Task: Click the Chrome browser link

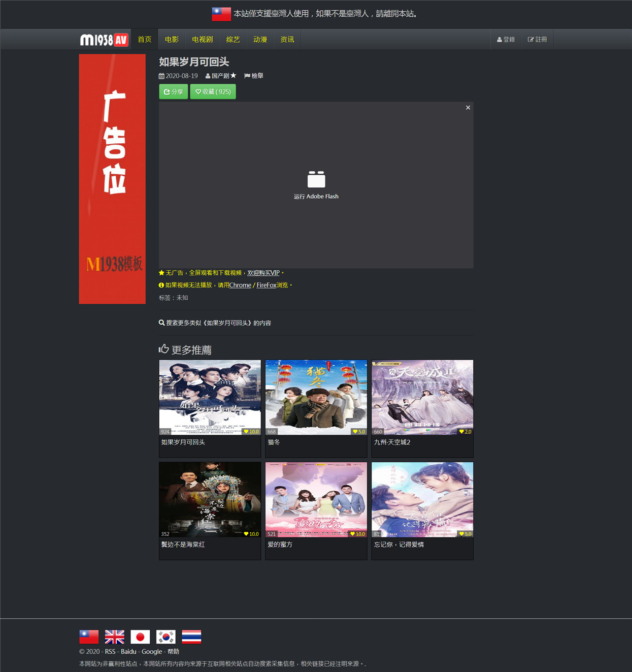Action: click(240, 285)
